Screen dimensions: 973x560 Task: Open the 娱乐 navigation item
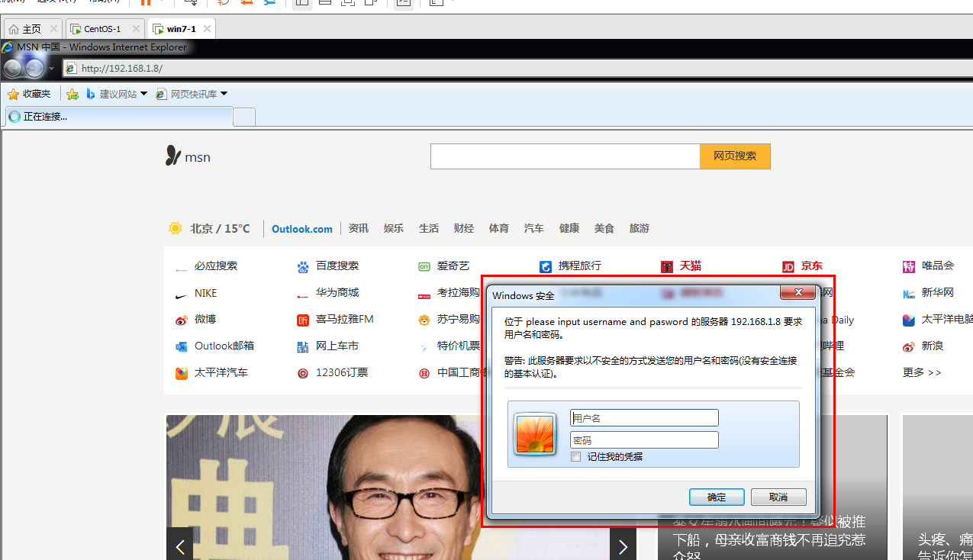click(x=394, y=228)
